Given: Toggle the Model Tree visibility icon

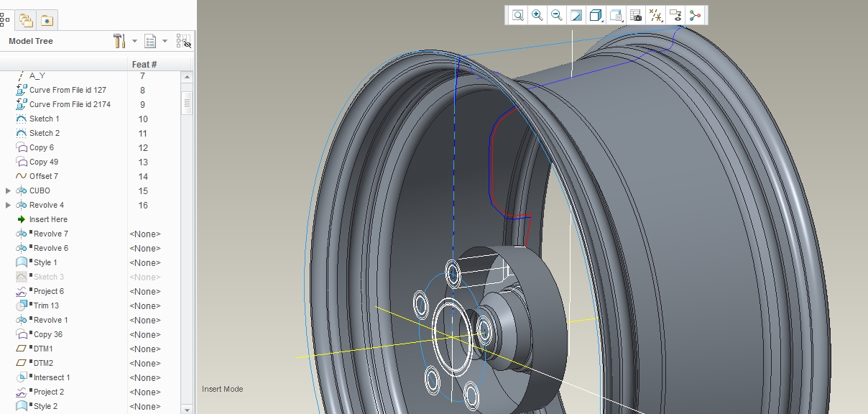Looking at the screenshot, I should (x=183, y=41).
